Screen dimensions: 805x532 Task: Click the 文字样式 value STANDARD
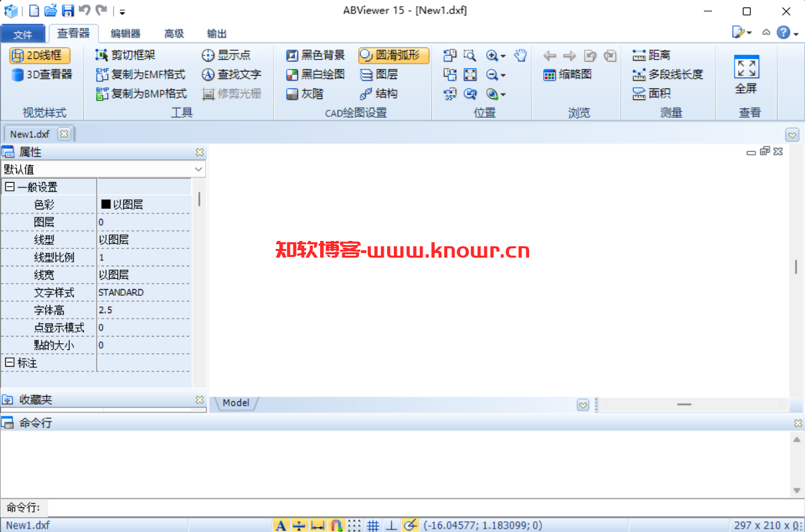pyautogui.click(x=121, y=292)
